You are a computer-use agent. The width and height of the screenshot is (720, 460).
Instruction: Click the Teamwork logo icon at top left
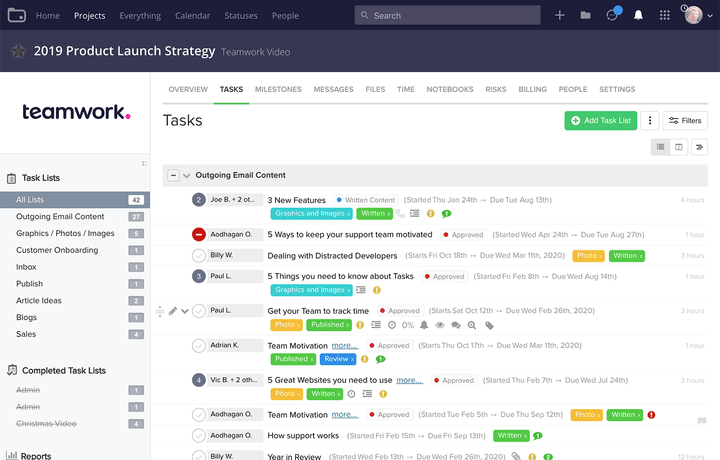[x=17, y=15]
